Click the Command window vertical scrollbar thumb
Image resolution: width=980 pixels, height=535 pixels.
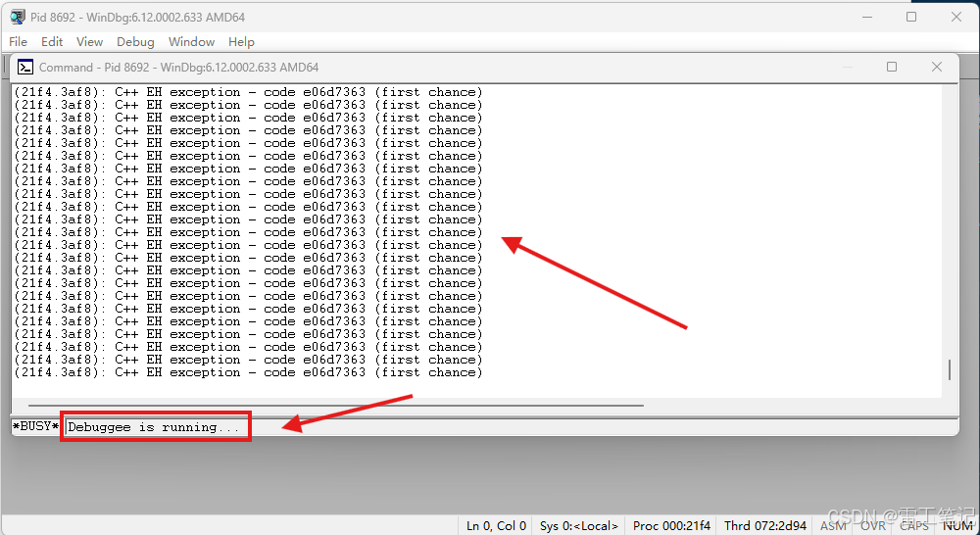pos(950,369)
